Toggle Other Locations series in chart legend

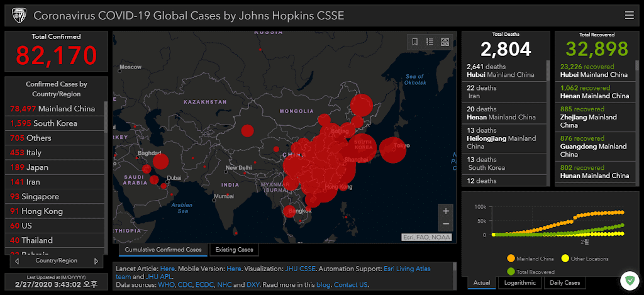(584, 259)
